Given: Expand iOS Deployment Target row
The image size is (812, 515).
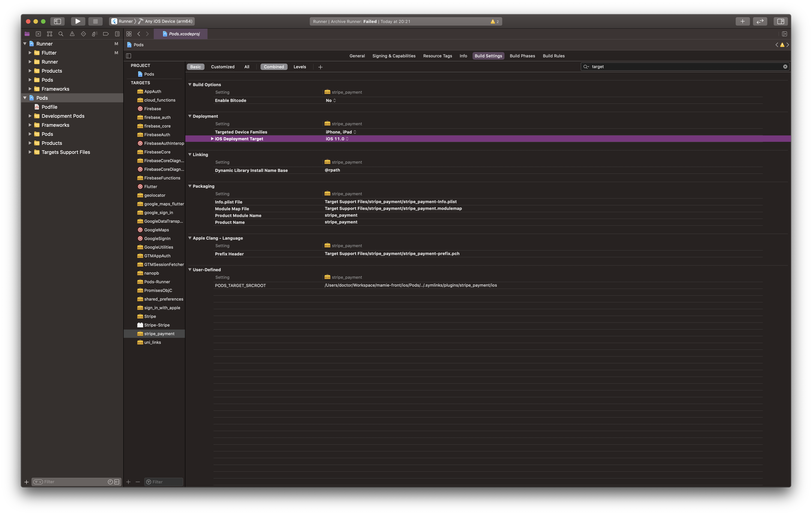Looking at the screenshot, I should coord(212,139).
